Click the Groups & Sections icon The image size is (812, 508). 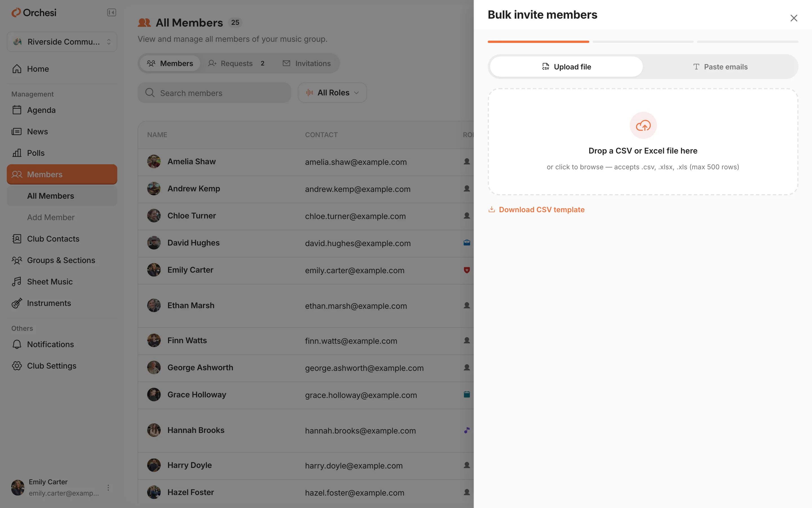pos(17,260)
